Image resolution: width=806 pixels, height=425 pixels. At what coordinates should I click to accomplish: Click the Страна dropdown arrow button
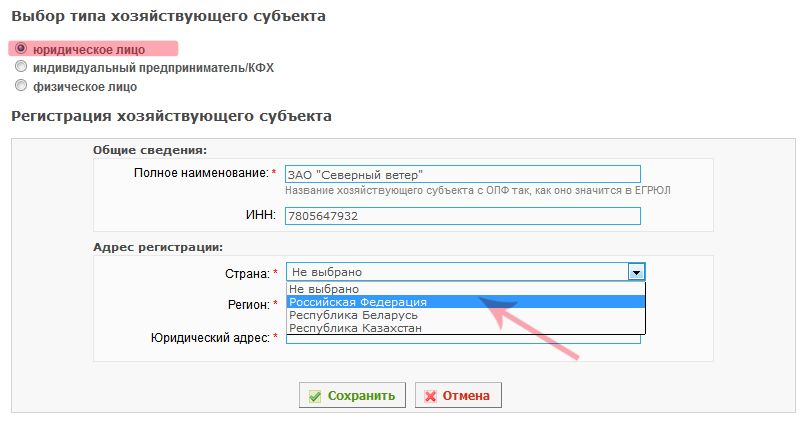coord(636,272)
